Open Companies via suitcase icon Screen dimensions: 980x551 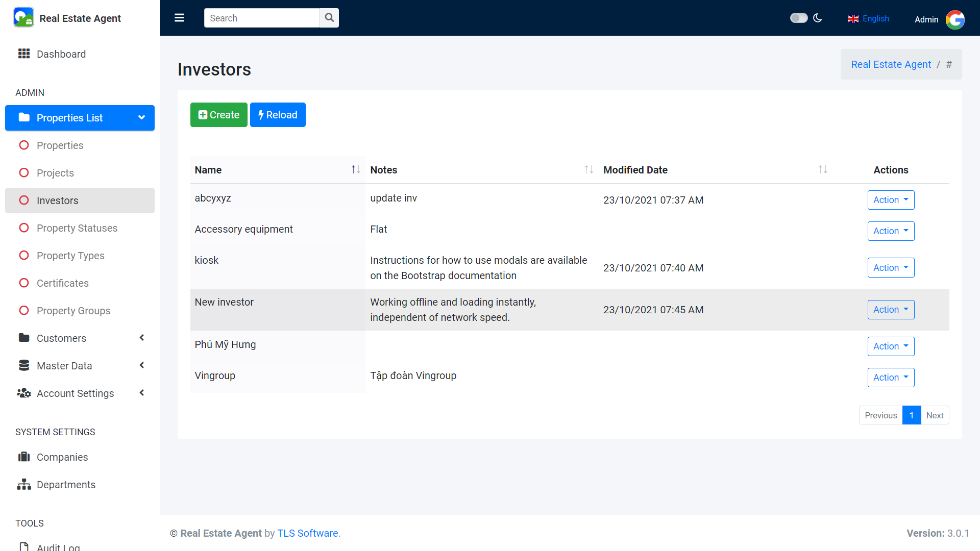24,457
